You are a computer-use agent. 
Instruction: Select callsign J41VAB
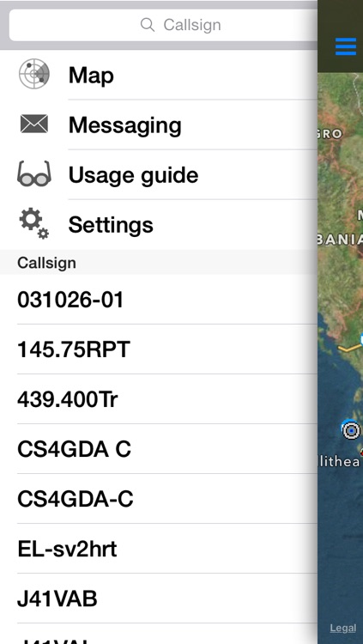pos(159,598)
